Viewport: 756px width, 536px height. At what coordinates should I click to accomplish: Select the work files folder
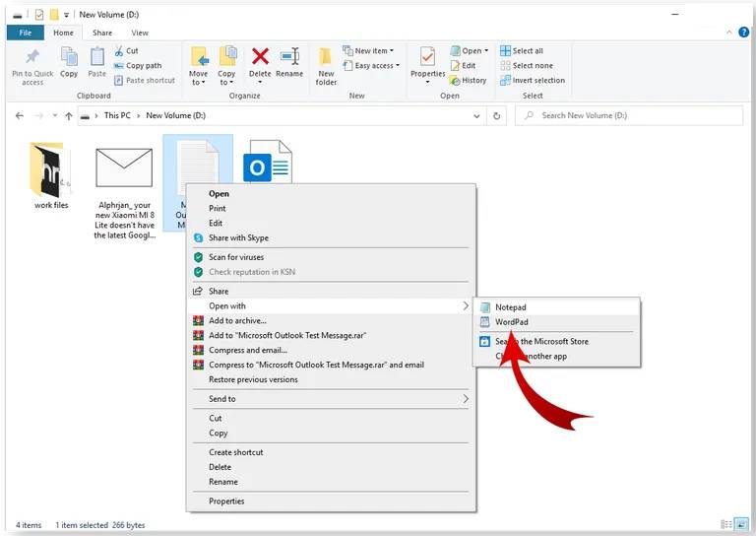click(51, 176)
